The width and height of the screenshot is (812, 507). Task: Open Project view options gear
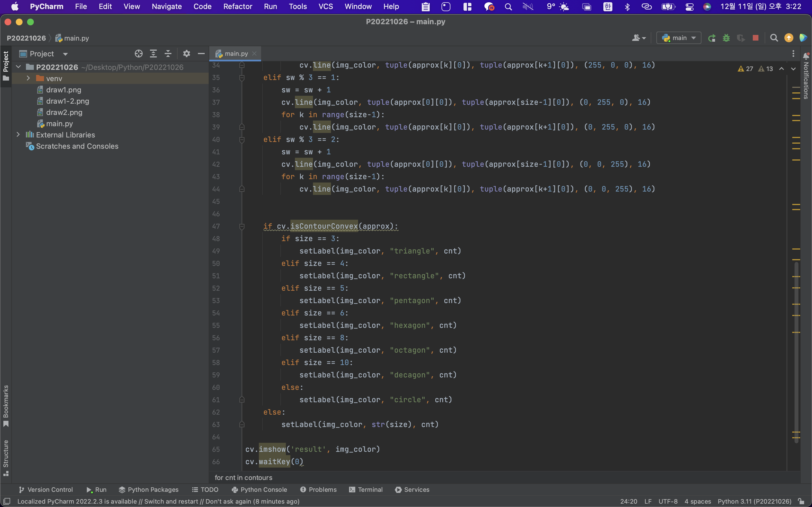187,53
